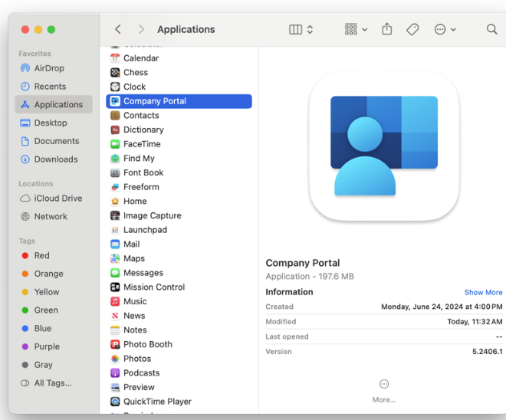Click the Created date value
This screenshot has height=420, width=506.
[x=442, y=307]
